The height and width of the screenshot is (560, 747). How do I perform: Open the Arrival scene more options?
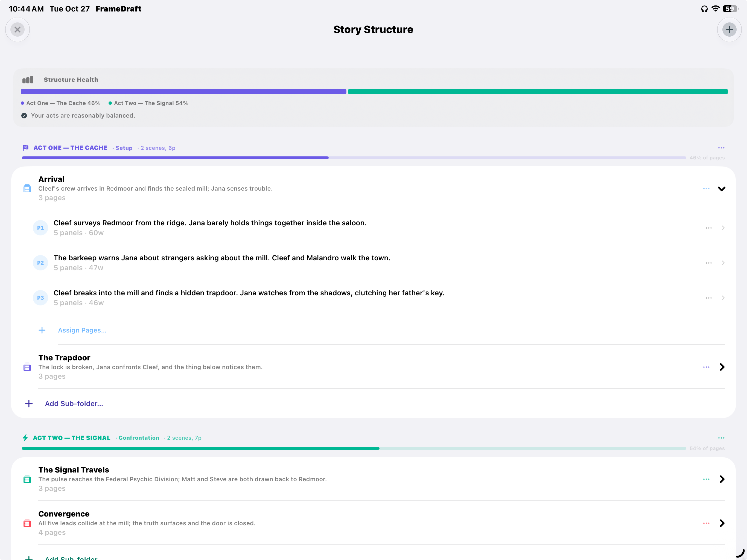pos(706,188)
